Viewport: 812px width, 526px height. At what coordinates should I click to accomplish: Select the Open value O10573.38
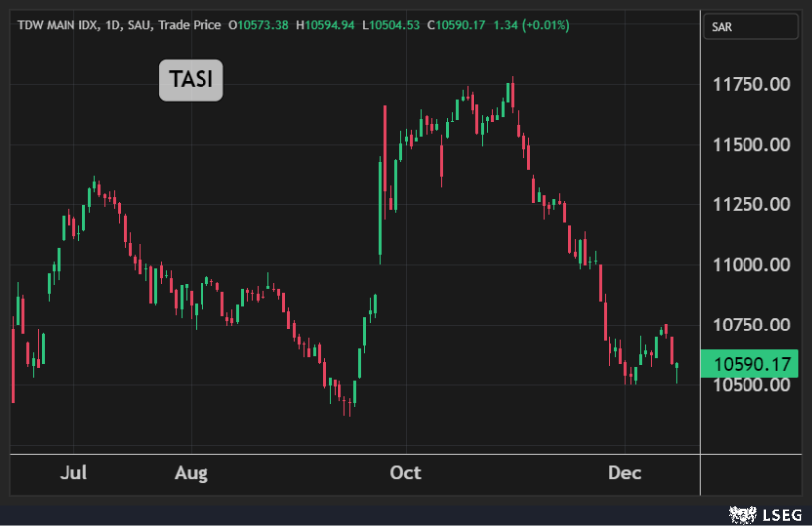[258, 25]
